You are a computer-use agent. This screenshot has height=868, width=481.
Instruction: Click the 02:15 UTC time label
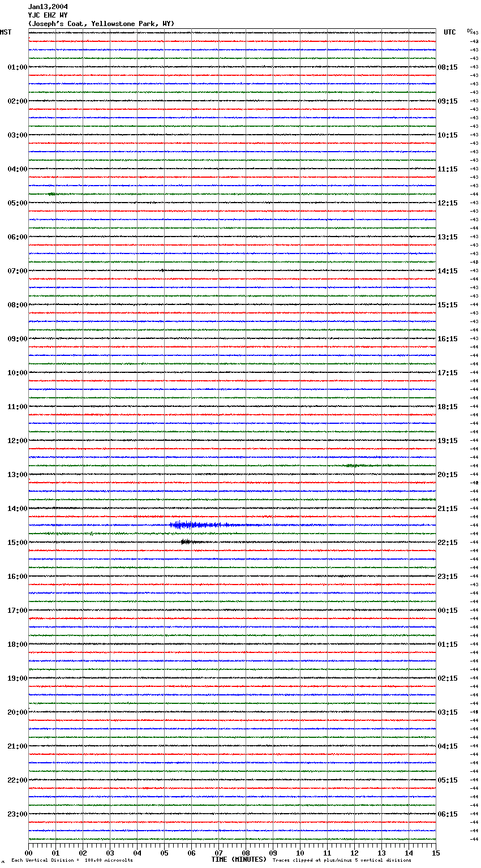448,678
